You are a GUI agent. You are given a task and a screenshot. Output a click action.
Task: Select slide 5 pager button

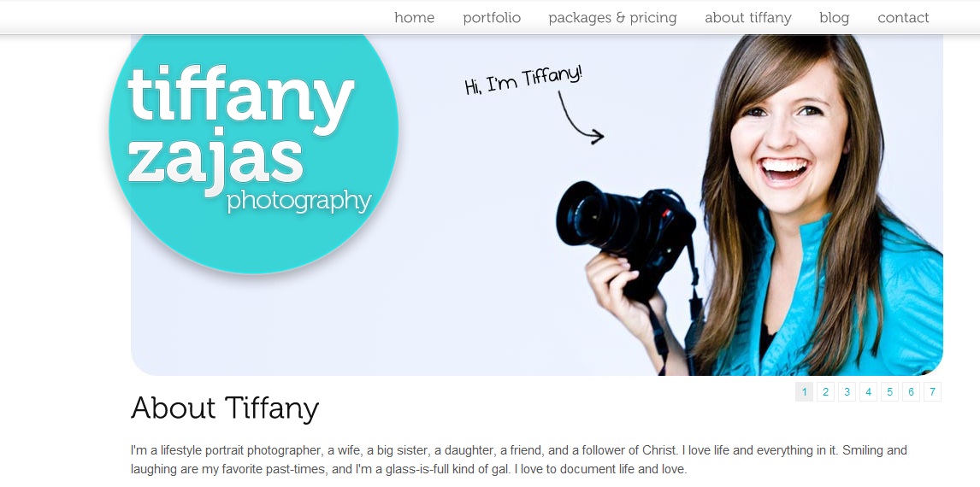coord(889,392)
